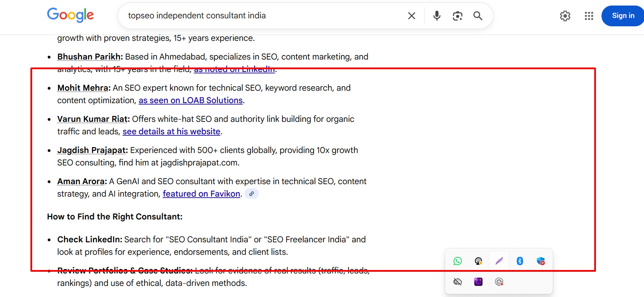Open WhatsApp from the floating panel
The width and height of the screenshot is (644, 297).
click(x=458, y=261)
